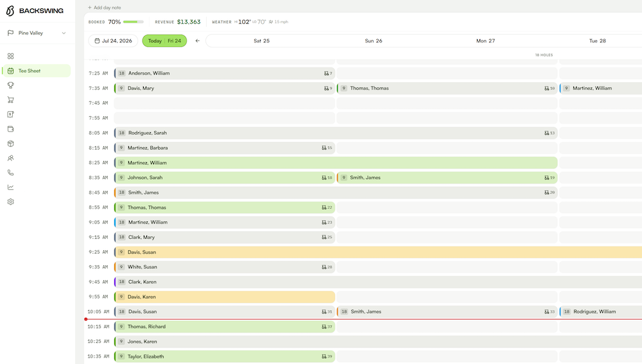The image size is (642, 364).
Task: Open the shopping cart icon in sidebar
Action: click(x=11, y=100)
